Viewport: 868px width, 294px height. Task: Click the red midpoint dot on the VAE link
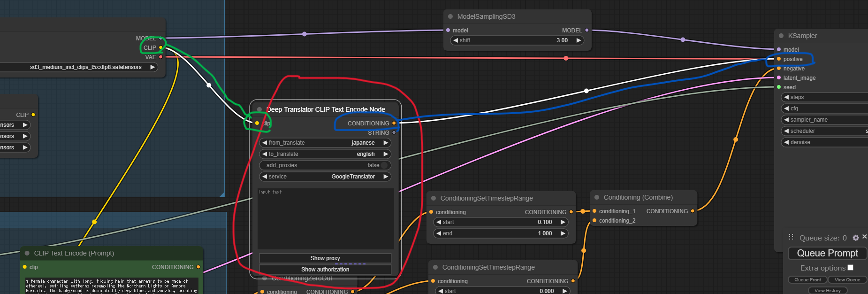point(566,58)
